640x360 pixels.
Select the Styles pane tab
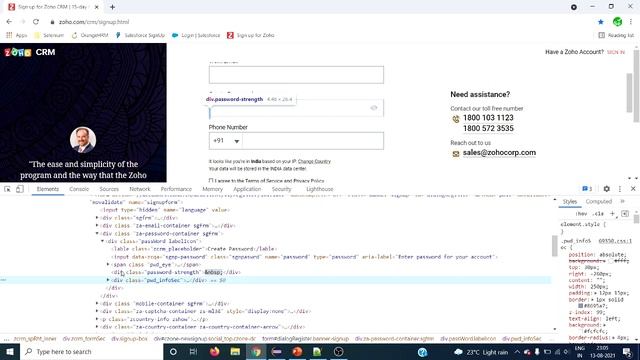[570, 202]
